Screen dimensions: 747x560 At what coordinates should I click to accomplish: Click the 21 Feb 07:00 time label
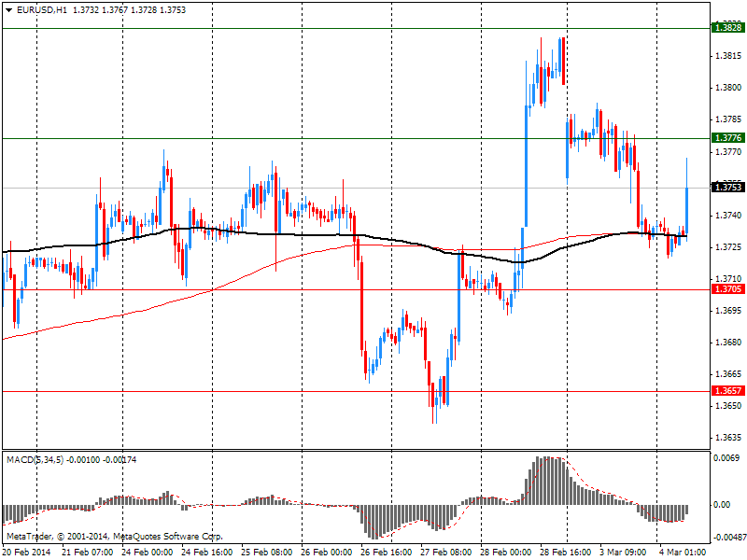(x=87, y=552)
